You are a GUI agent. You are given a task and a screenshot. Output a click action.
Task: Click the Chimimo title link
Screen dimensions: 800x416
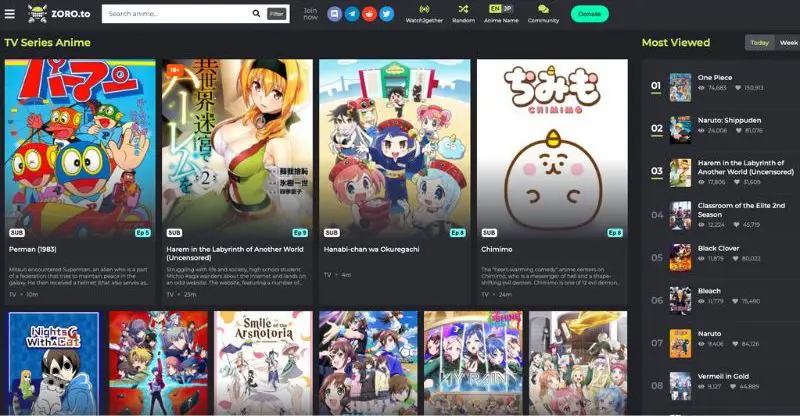496,249
